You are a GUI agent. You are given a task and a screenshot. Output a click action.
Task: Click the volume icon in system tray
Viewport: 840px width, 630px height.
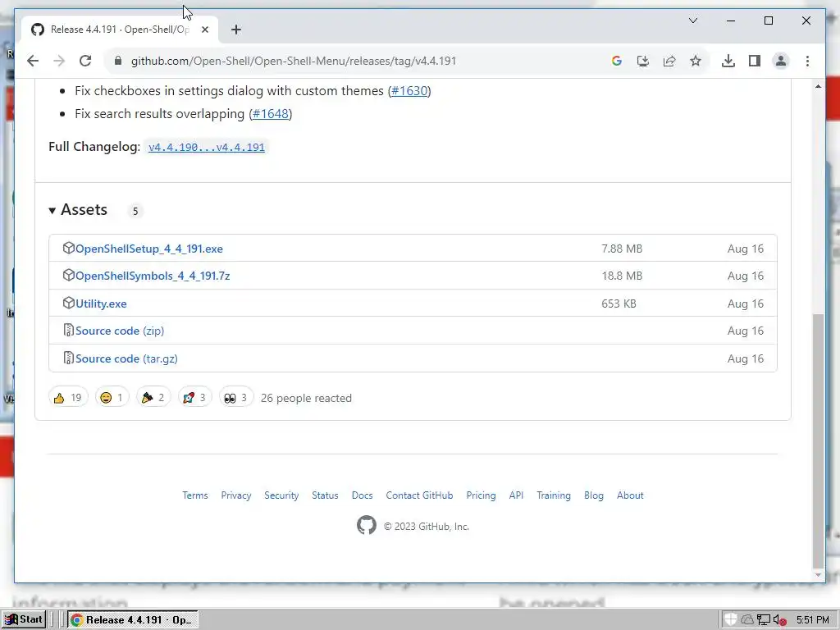pyautogui.click(x=779, y=620)
